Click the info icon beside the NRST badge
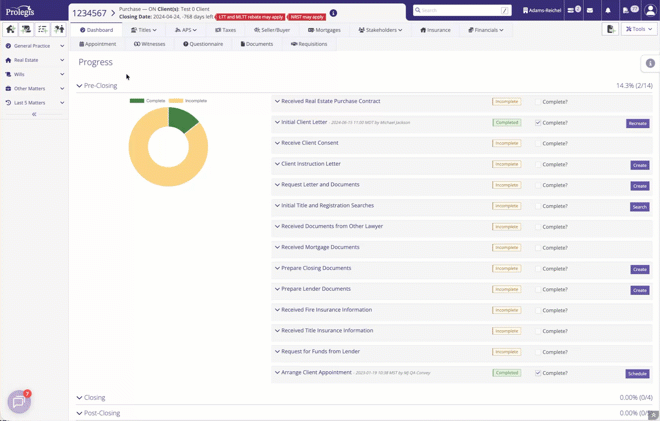 point(333,13)
